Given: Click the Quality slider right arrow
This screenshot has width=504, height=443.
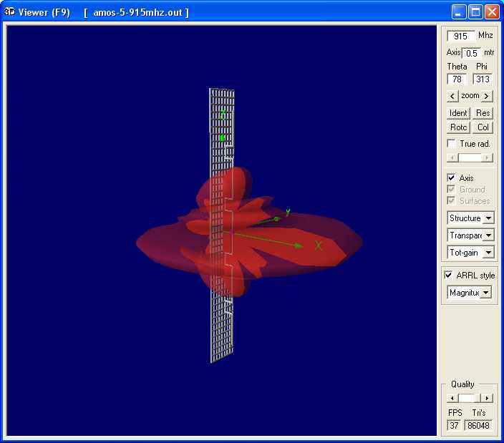Looking at the screenshot, I should pyautogui.click(x=487, y=398).
